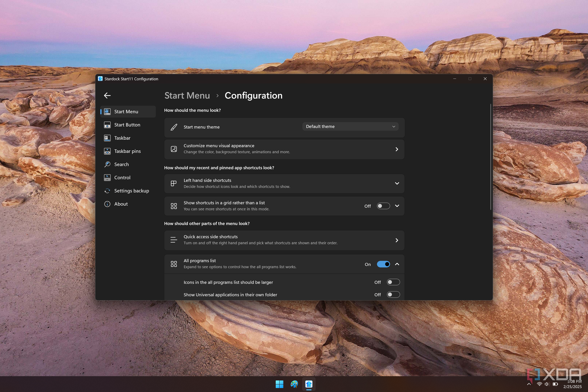Expand the grid shortcuts options chevron
Image resolution: width=588 pixels, height=392 pixels.
[x=397, y=206]
